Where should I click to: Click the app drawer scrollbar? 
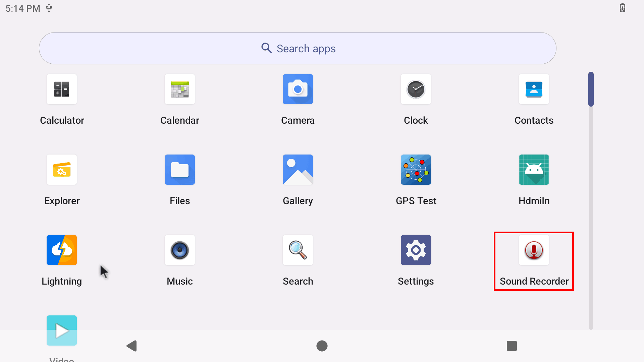[591, 89]
